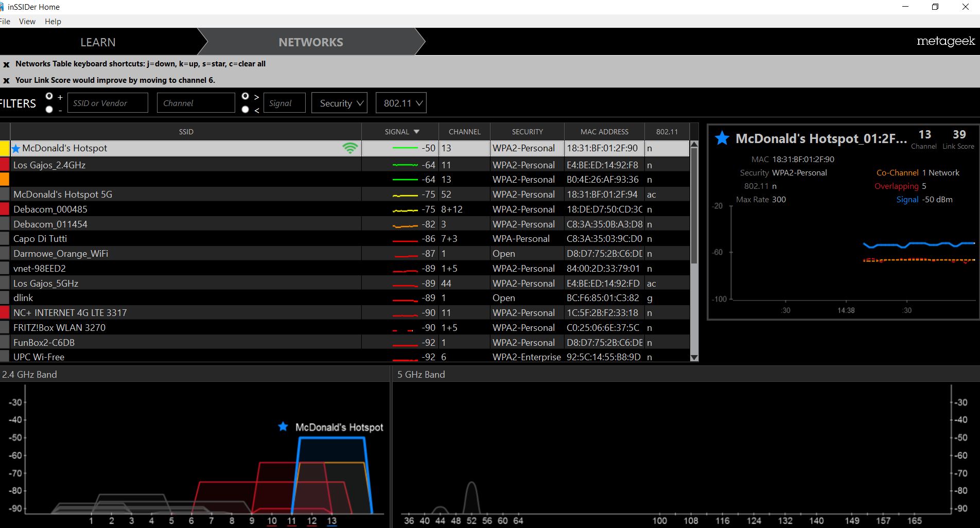This screenshot has width=980, height=528.
Task: Click scrollbar up arrow of networks table
Action: click(694, 144)
